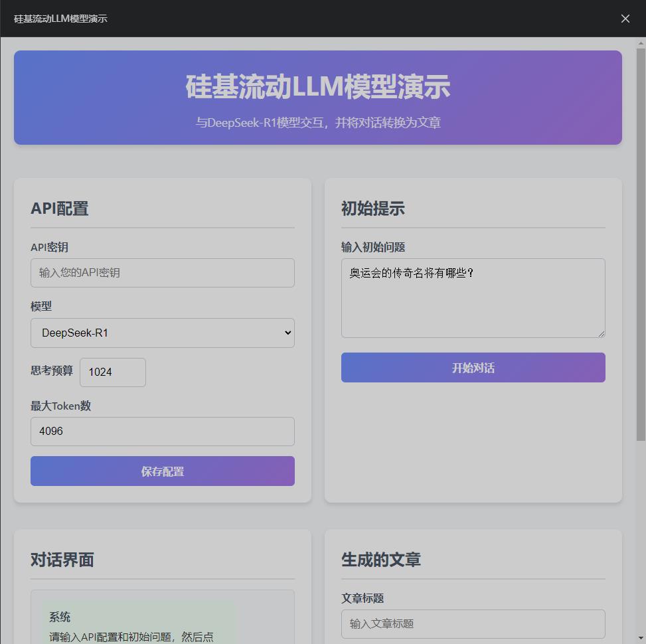Screen dimensions: 646x644
Task: Click the 生成的文章 section heading
Action: [380, 560]
